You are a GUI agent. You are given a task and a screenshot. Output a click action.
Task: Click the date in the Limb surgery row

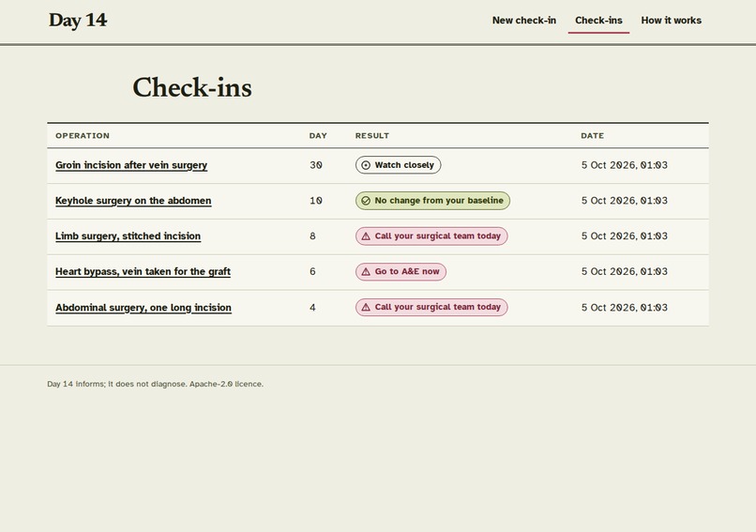click(625, 236)
